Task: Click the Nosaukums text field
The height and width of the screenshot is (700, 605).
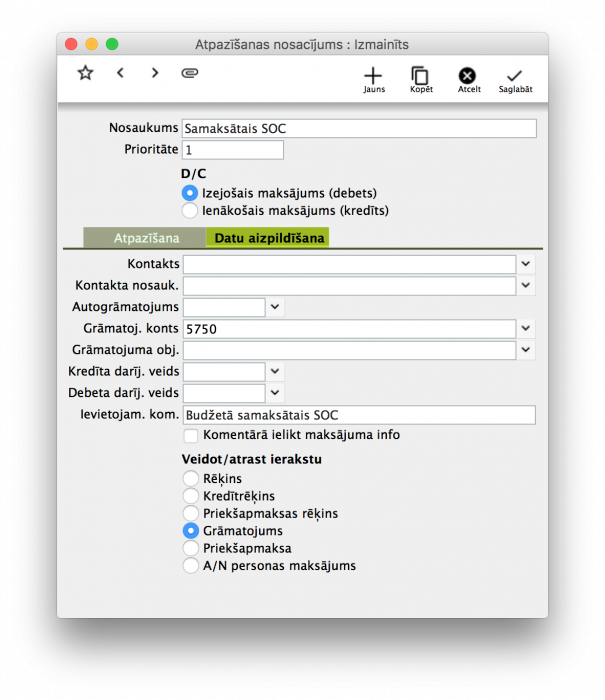Action: click(x=359, y=129)
